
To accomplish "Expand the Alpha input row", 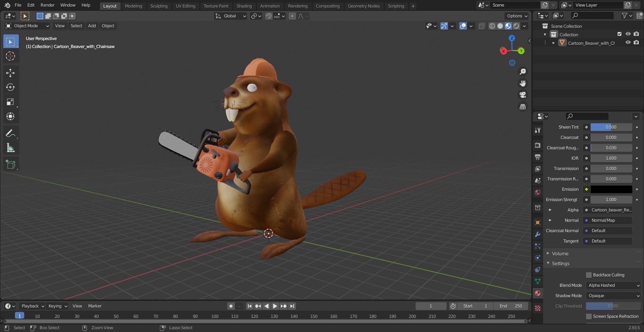I will point(550,210).
